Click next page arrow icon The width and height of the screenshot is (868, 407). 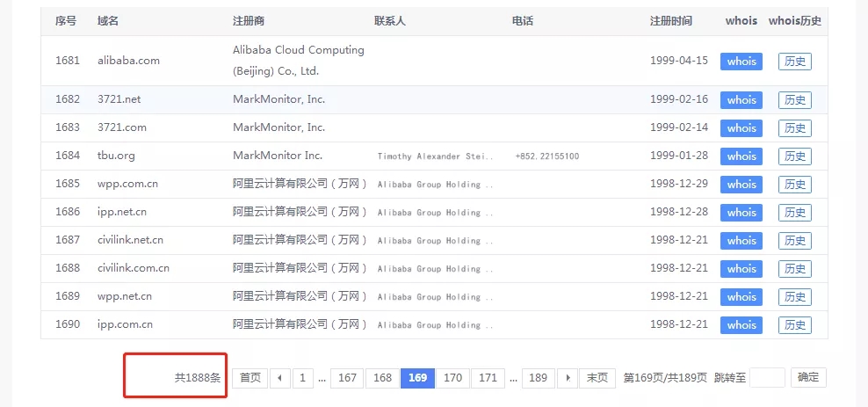click(x=568, y=378)
